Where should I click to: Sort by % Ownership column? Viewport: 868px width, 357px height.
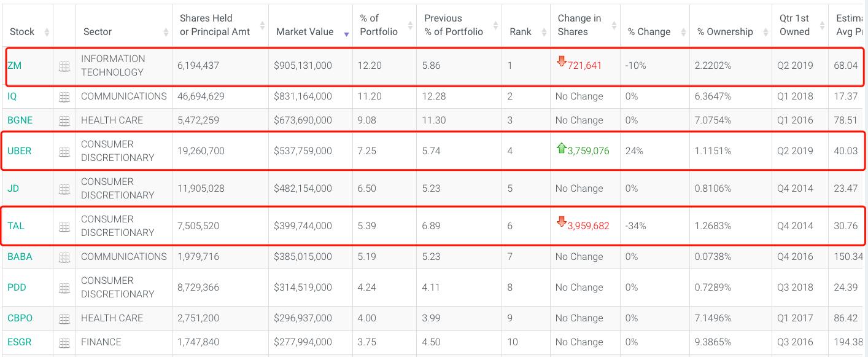pyautogui.click(x=725, y=32)
